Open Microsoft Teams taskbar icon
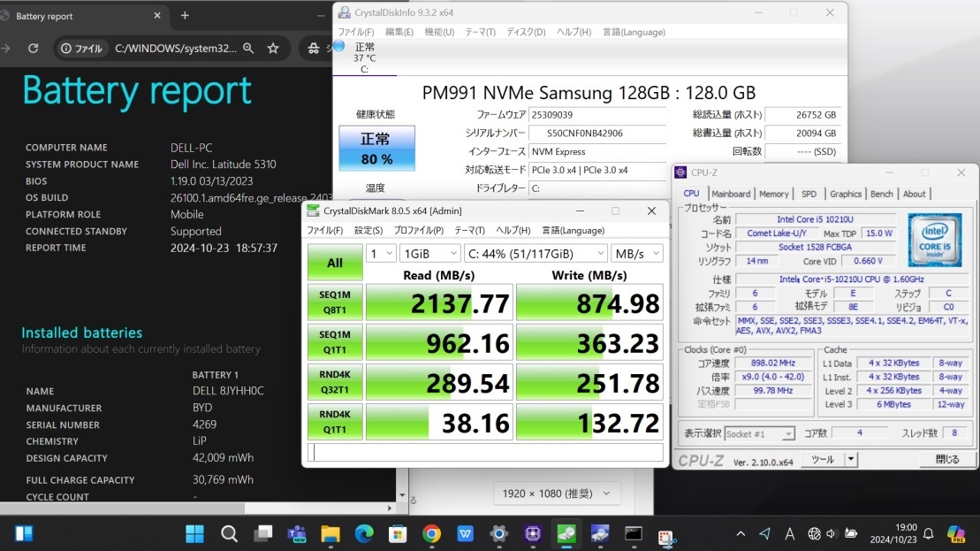 point(296,533)
